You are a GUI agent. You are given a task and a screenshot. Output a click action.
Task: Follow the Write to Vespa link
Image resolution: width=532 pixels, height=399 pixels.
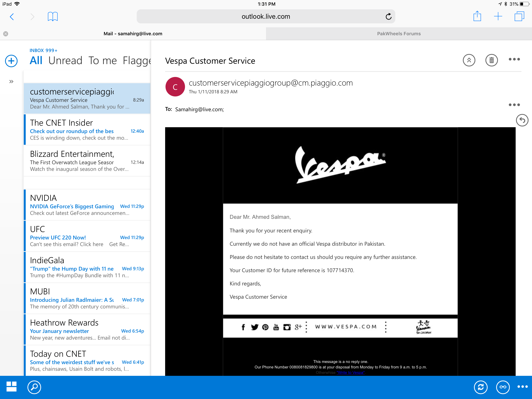pos(351,373)
